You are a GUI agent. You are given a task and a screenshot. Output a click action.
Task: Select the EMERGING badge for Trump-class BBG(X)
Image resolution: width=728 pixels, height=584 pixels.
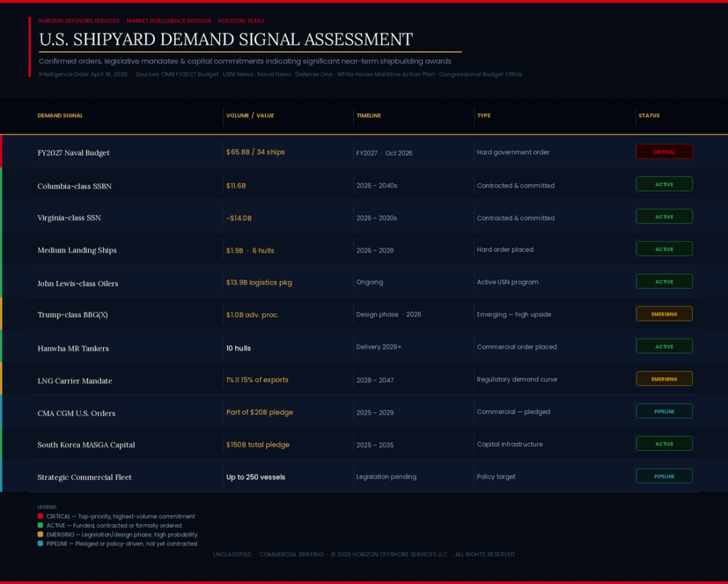664,314
